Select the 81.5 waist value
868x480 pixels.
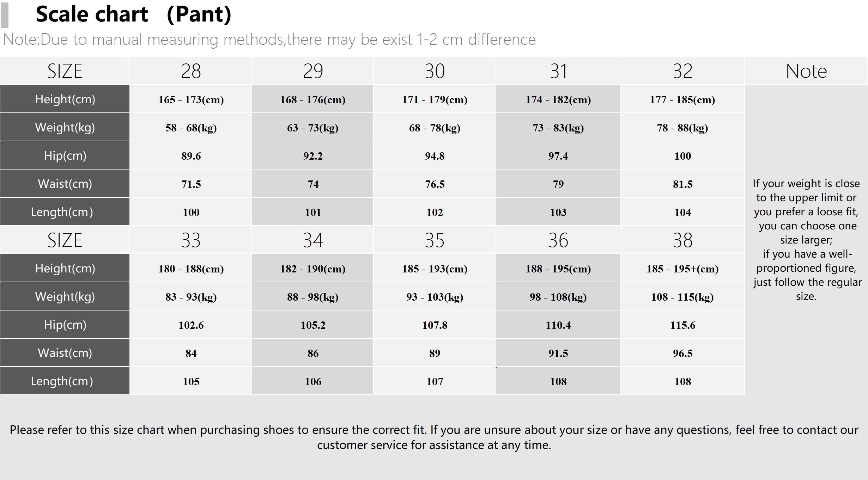682,184
